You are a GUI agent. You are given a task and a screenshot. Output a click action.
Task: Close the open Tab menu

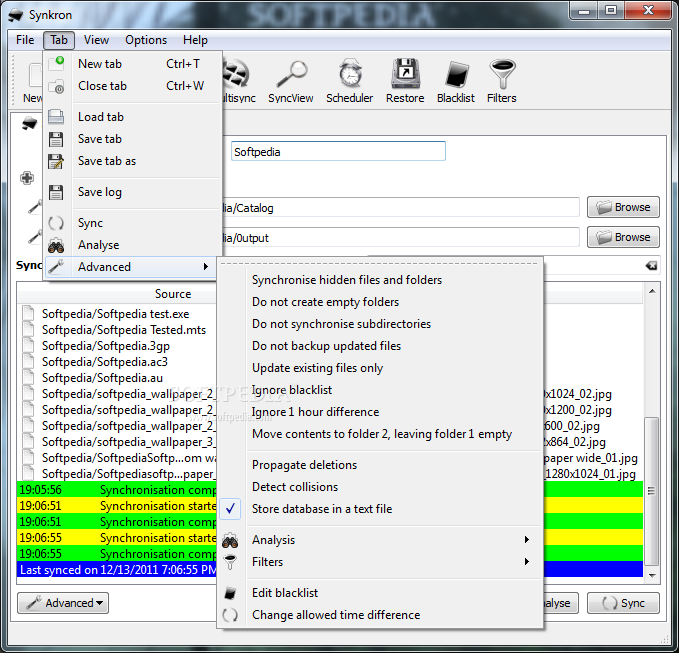click(59, 40)
